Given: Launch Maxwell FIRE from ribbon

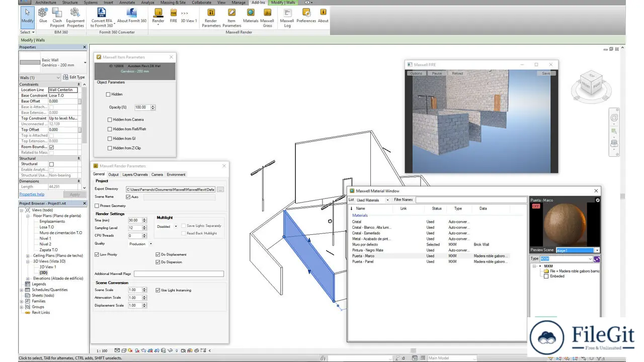Looking at the screenshot, I should pyautogui.click(x=174, y=15).
